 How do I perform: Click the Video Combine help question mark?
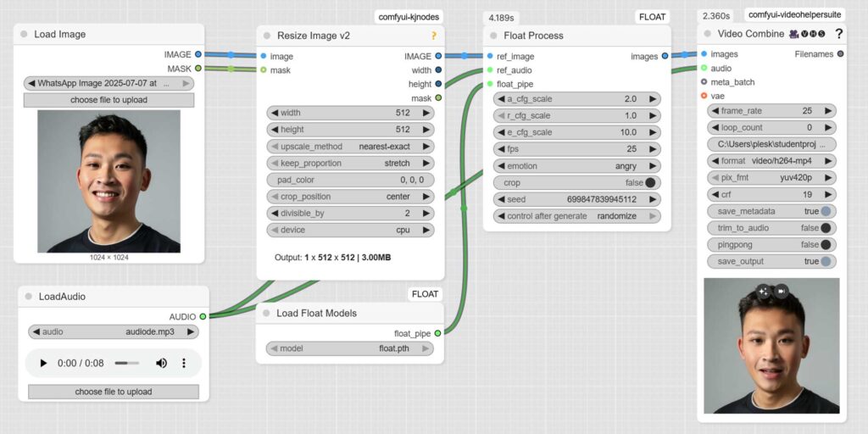pos(838,34)
